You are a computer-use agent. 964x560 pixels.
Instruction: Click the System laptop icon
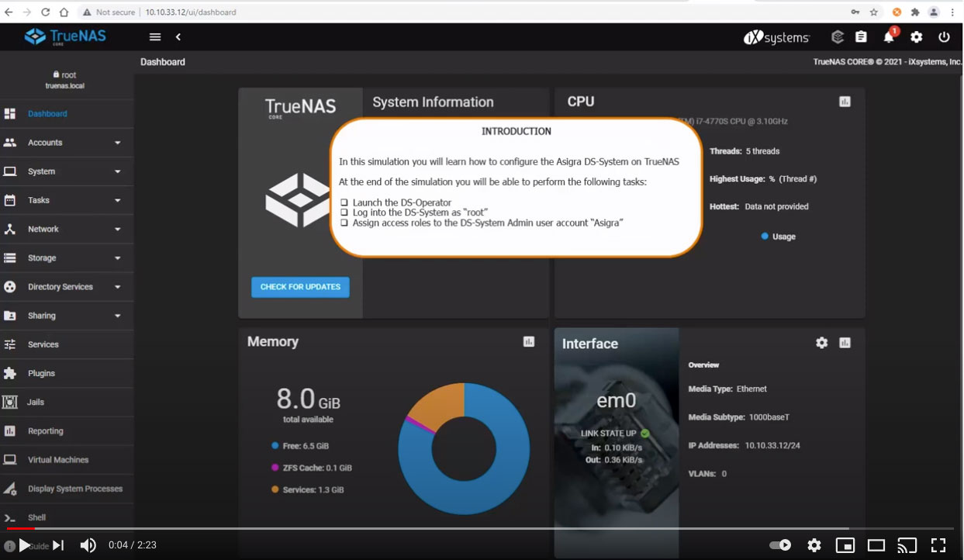click(10, 171)
